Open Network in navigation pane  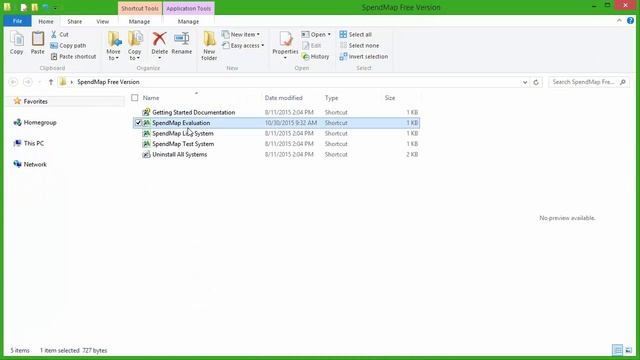35,164
